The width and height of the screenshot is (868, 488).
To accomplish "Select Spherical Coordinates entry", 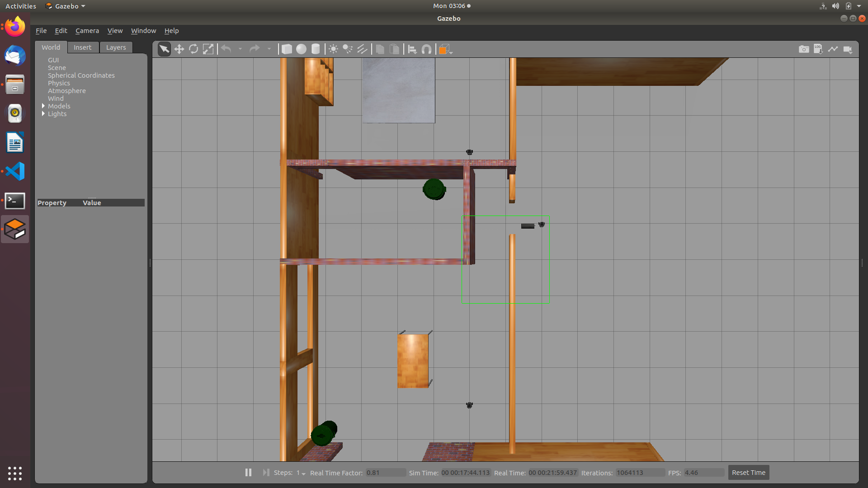I will 81,75.
